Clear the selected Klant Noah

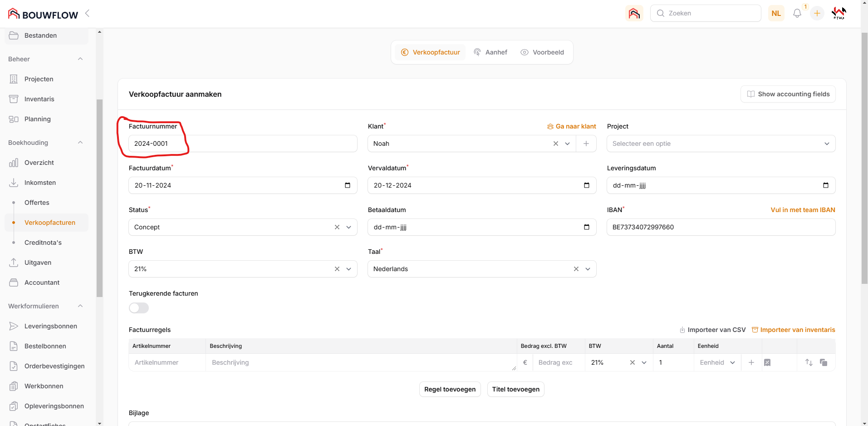(556, 144)
